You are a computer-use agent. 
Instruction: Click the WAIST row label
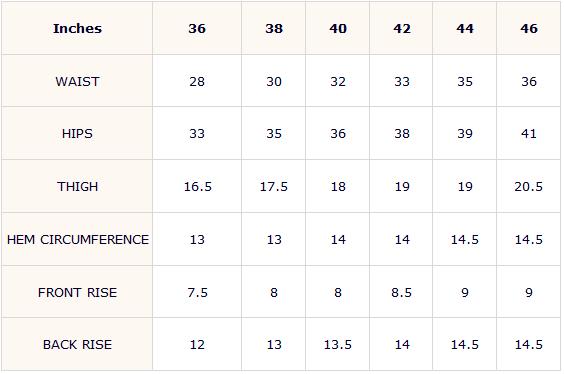click(x=77, y=81)
